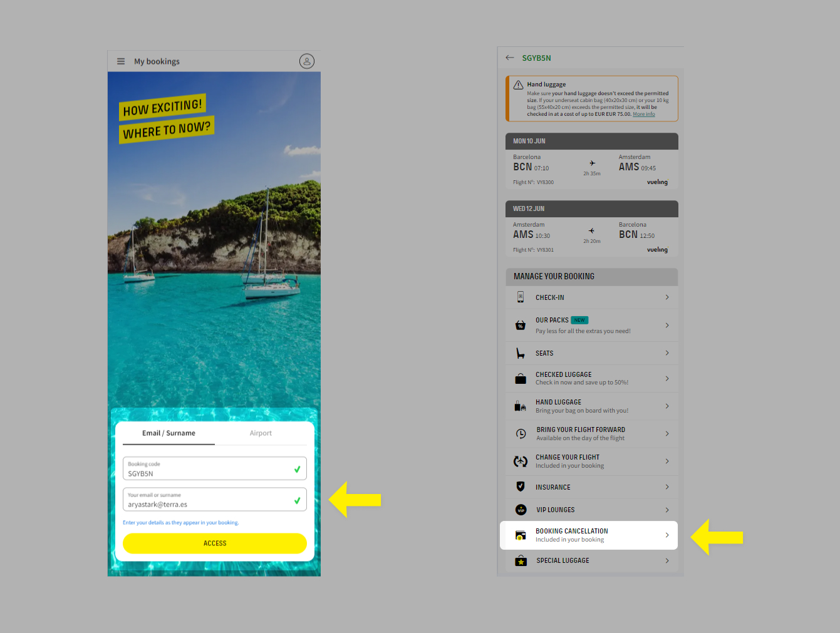Expand the Checked Luggage chevron
840x633 pixels.
[667, 378]
